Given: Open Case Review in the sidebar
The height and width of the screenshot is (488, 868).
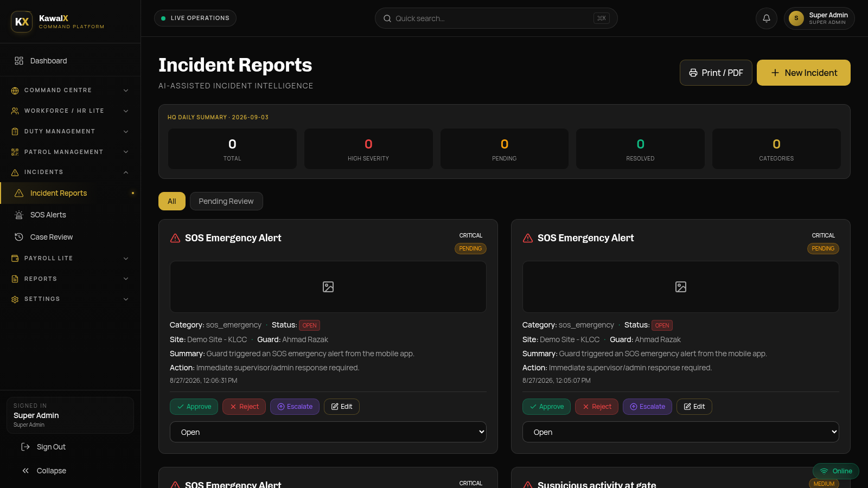Looking at the screenshot, I should 70,237.
